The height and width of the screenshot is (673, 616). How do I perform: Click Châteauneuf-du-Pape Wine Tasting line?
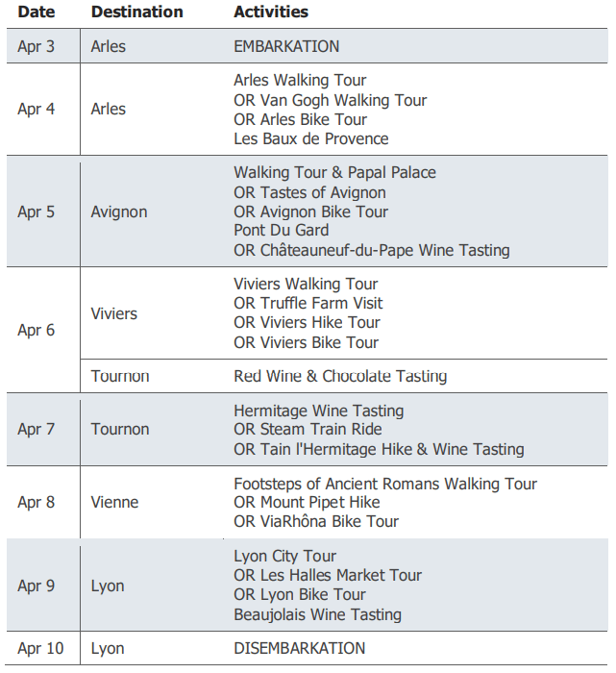pos(372,250)
